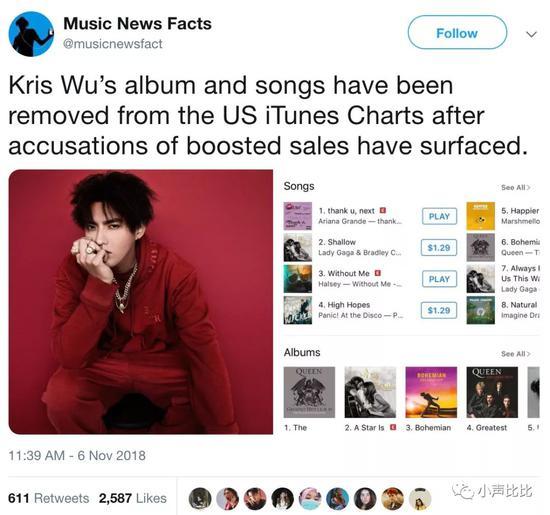Image resolution: width=550 pixels, height=515 pixels.
Task: Select Happier yellow album artwork
Action: click(x=481, y=216)
